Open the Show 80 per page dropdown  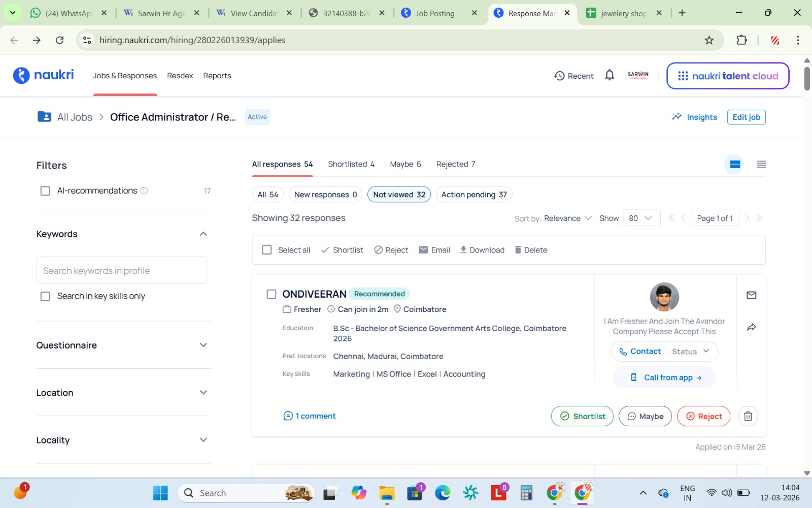[x=640, y=218]
